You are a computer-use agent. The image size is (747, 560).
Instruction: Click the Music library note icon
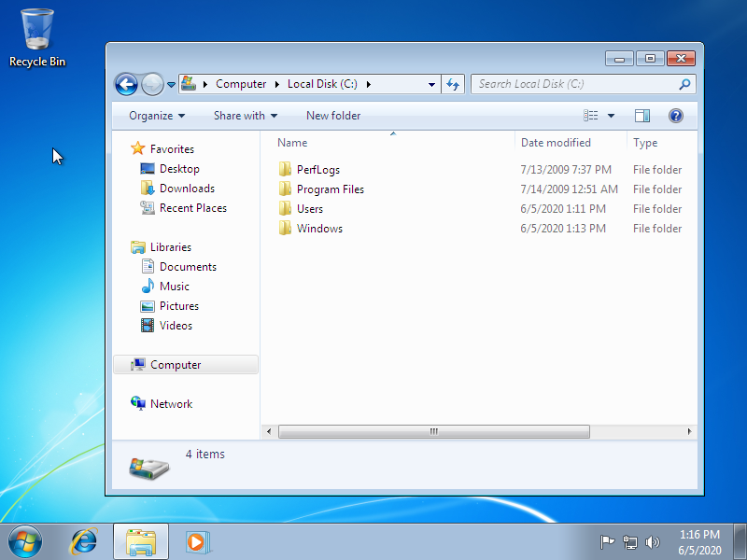[x=148, y=286]
